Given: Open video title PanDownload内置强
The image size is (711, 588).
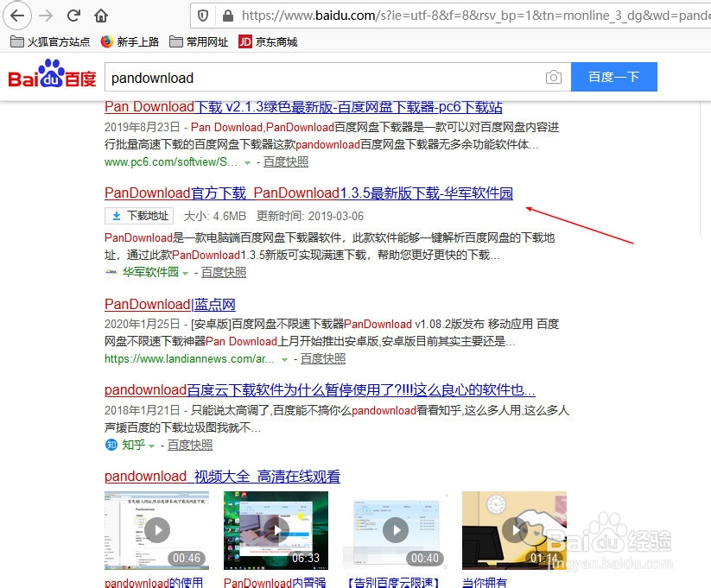Looking at the screenshot, I should coord(275,582).
